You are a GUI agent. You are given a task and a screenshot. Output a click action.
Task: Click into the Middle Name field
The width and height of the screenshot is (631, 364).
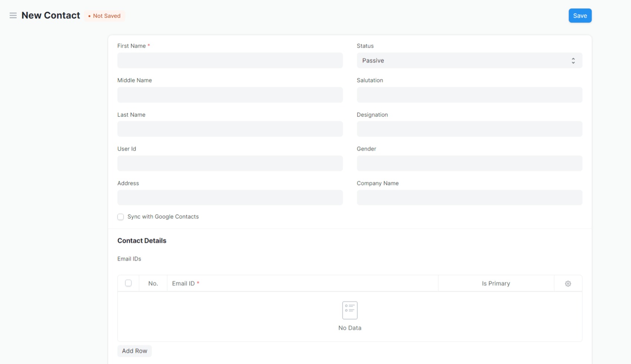(230, 95)
